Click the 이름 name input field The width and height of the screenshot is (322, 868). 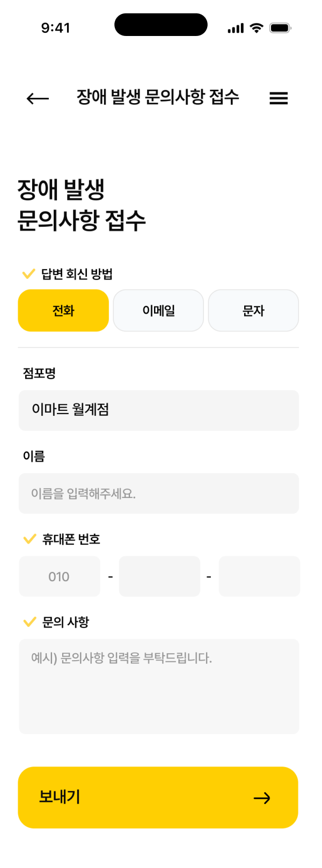point(159,493)
